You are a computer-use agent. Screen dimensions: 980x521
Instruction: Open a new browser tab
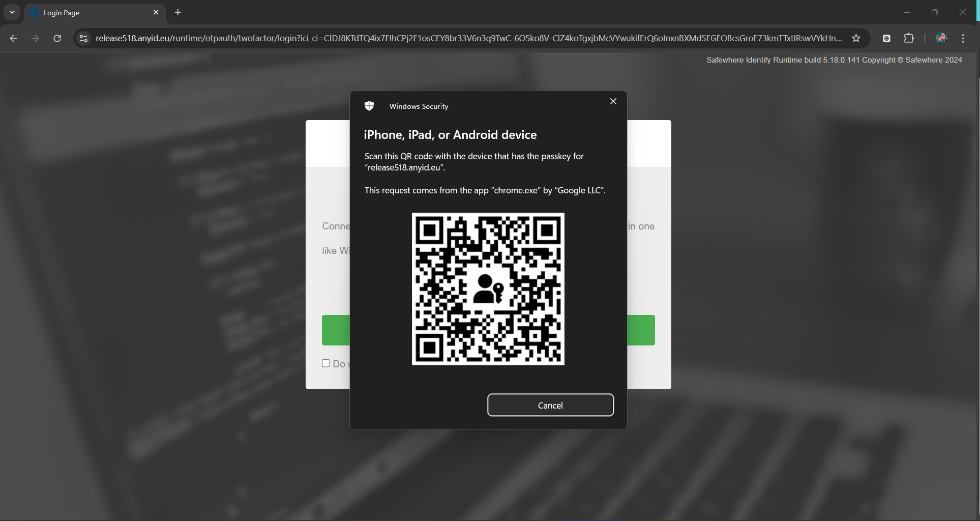[178, 12]
